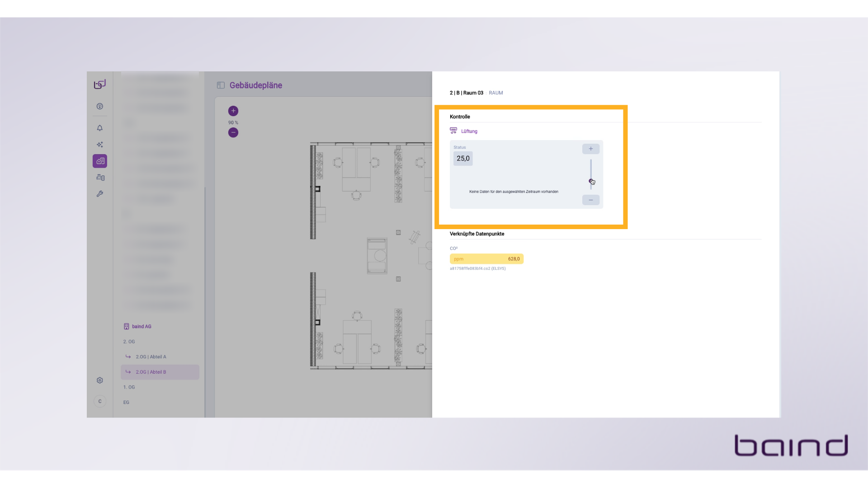The width and height of the screenshot is (868, 488).
Task: Select 2.OG | Abteil A tree item
Action: point(151,357)
